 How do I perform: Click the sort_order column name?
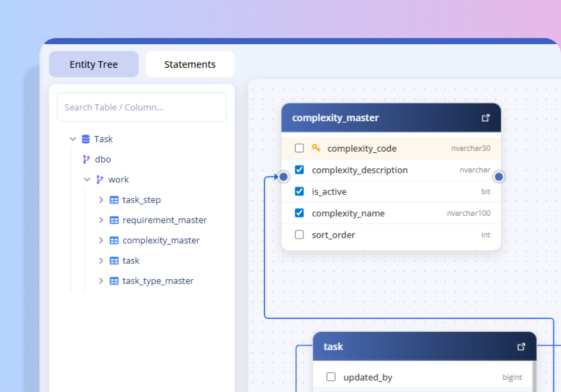pos(333,235)
